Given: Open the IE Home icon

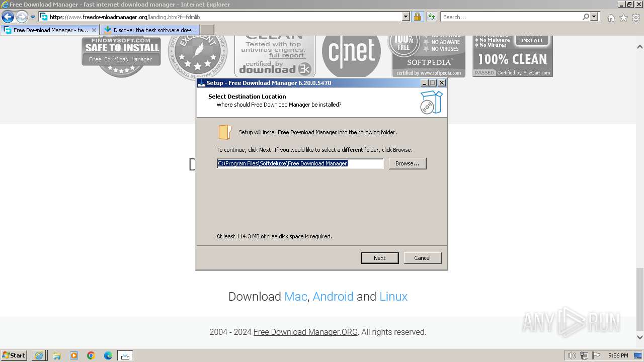Looking at the screenshot, I should point(611,18).
